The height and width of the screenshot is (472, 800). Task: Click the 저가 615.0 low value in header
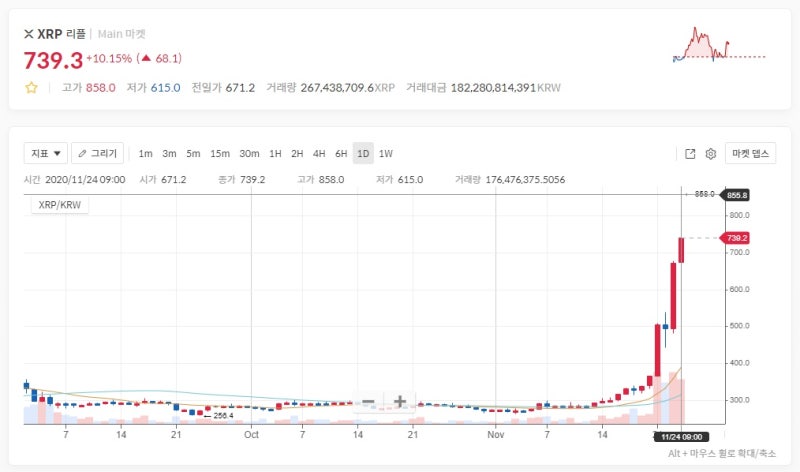click(x=153, y=88)
